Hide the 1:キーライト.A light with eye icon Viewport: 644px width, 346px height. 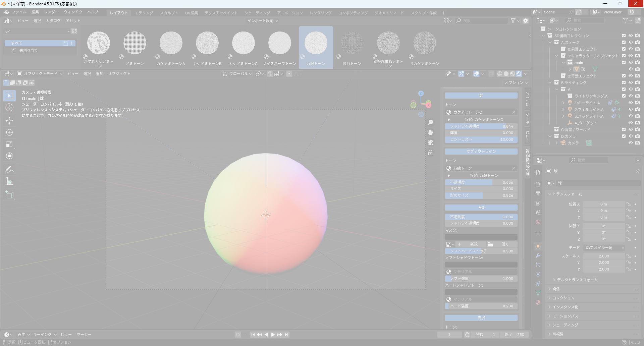click(x=631, y=103)
